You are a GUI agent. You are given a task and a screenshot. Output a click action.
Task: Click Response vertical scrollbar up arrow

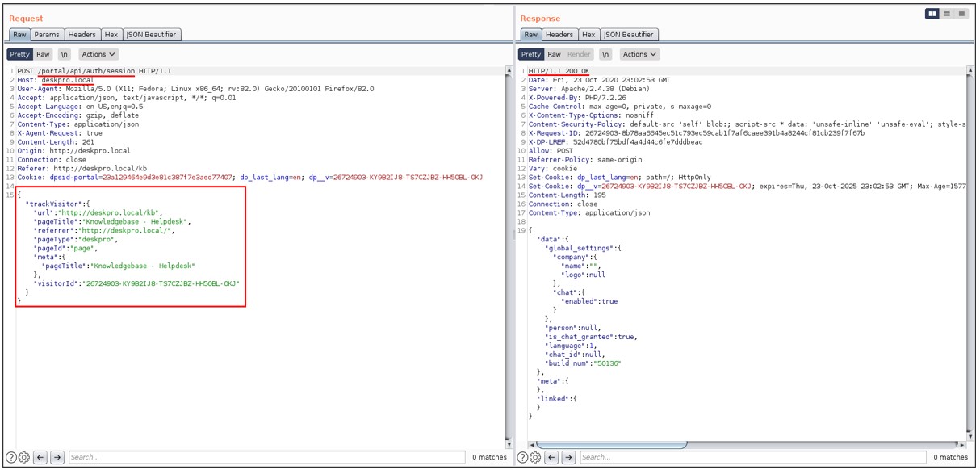point(970,71)
